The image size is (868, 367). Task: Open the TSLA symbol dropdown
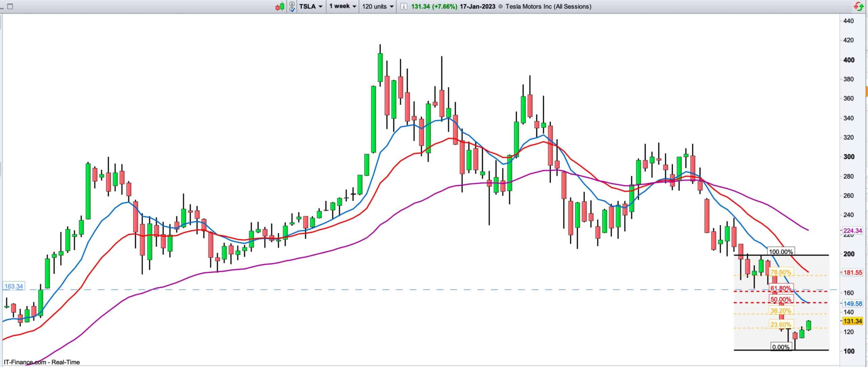[x=311, y=6]
